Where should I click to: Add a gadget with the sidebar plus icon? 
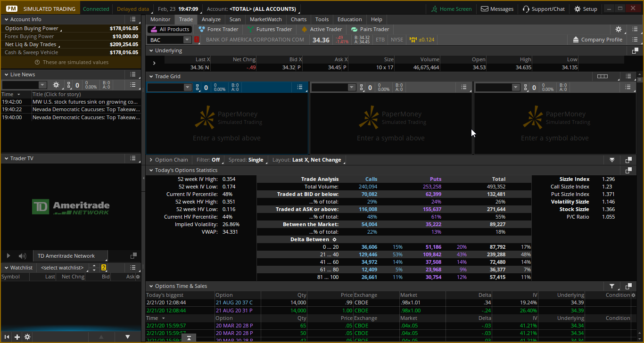[17, 337]
